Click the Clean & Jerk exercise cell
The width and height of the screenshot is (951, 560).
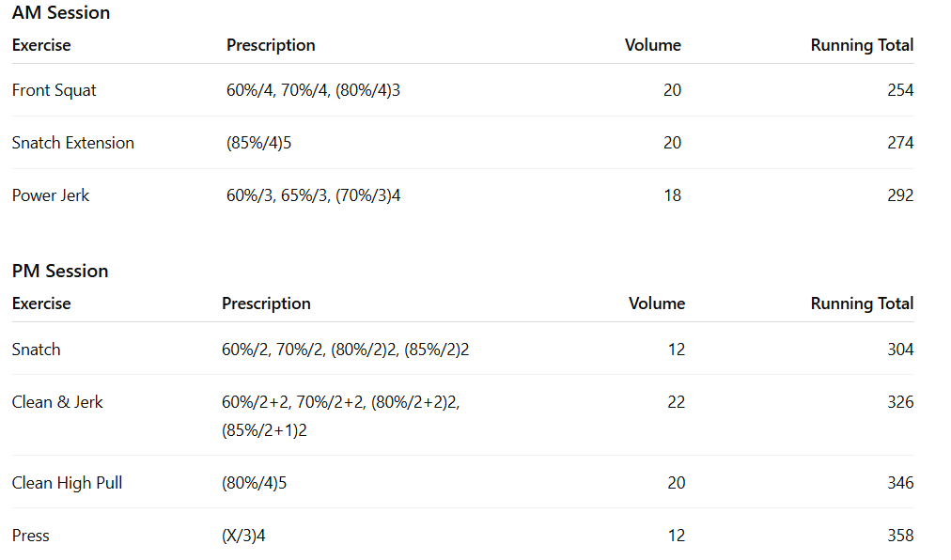(57, 402)
